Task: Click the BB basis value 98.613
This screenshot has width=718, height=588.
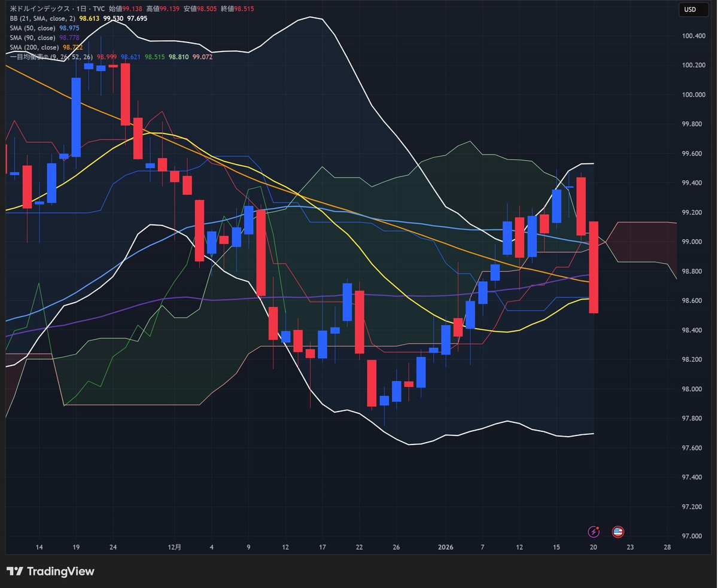Action: point(90,19)
